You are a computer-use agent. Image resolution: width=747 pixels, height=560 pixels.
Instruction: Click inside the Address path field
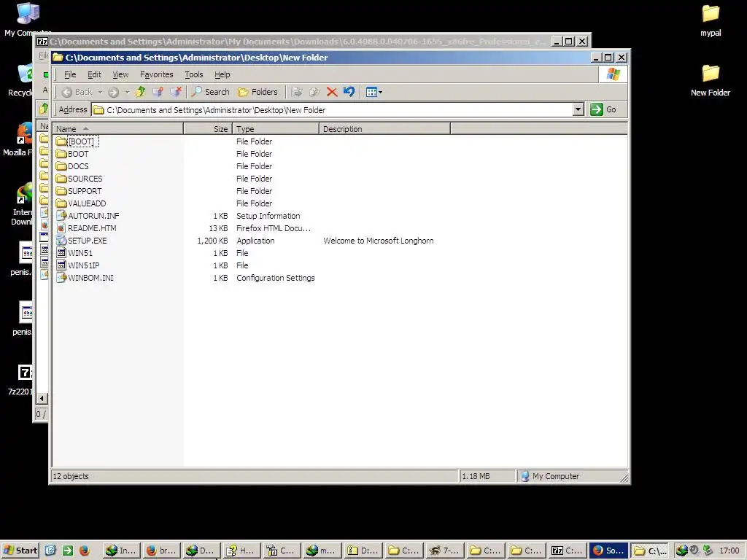[x=332, y=109]
